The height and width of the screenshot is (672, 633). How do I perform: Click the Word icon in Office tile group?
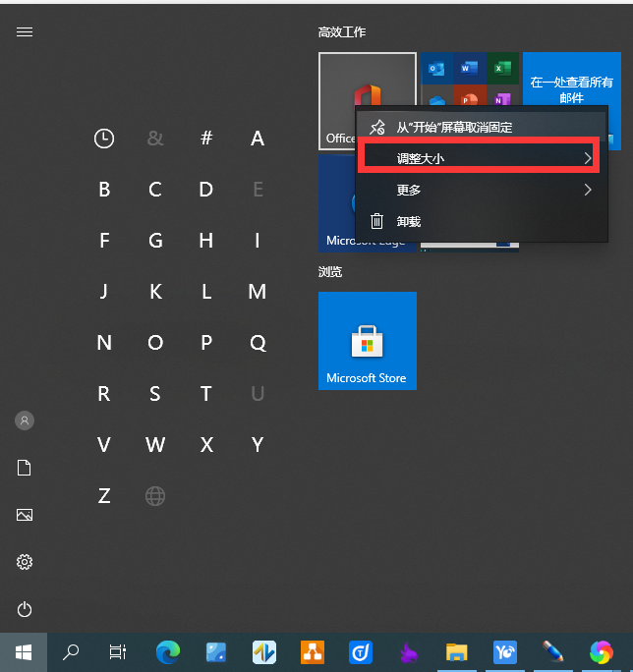coord(469,68)
